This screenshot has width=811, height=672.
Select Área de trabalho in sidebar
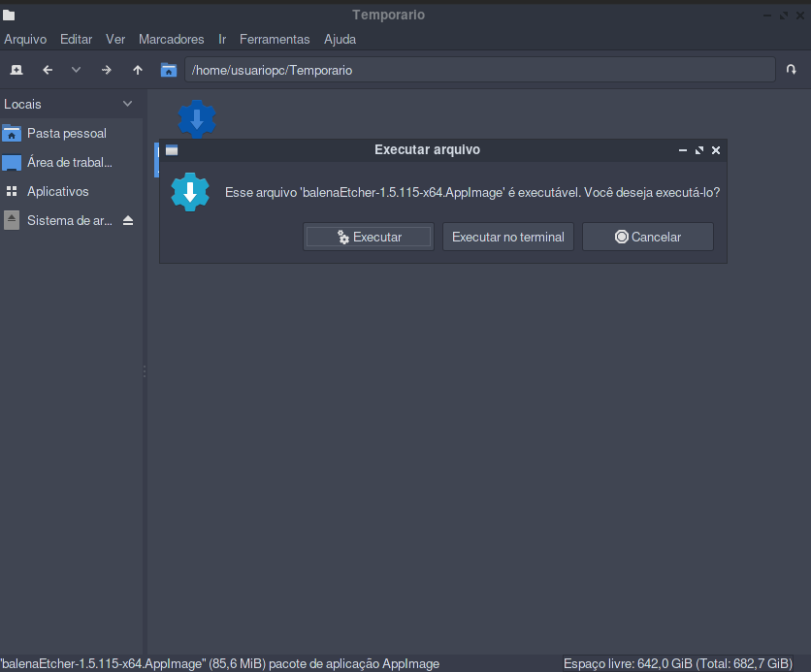click(x=72, y=162)
